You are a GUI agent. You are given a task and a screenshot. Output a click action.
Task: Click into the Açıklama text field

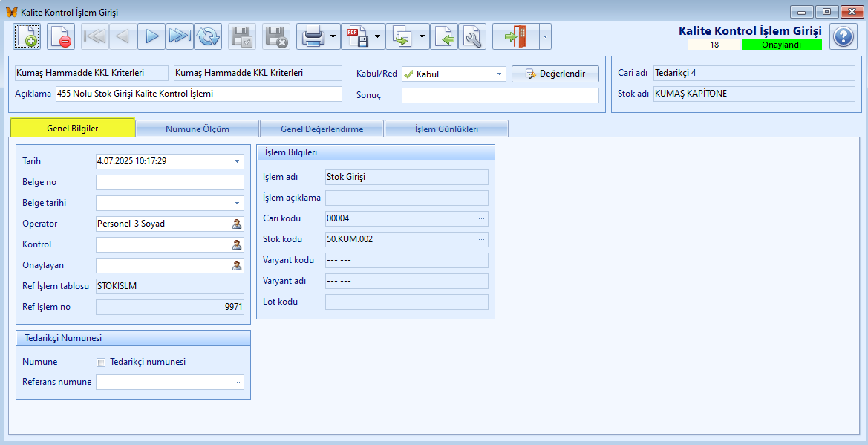tap(199, 94)
